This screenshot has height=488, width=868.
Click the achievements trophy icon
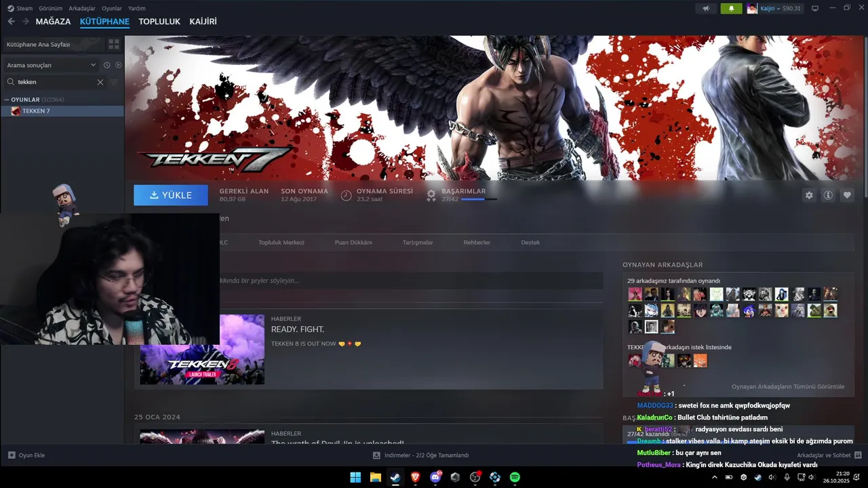click(431, 195)
